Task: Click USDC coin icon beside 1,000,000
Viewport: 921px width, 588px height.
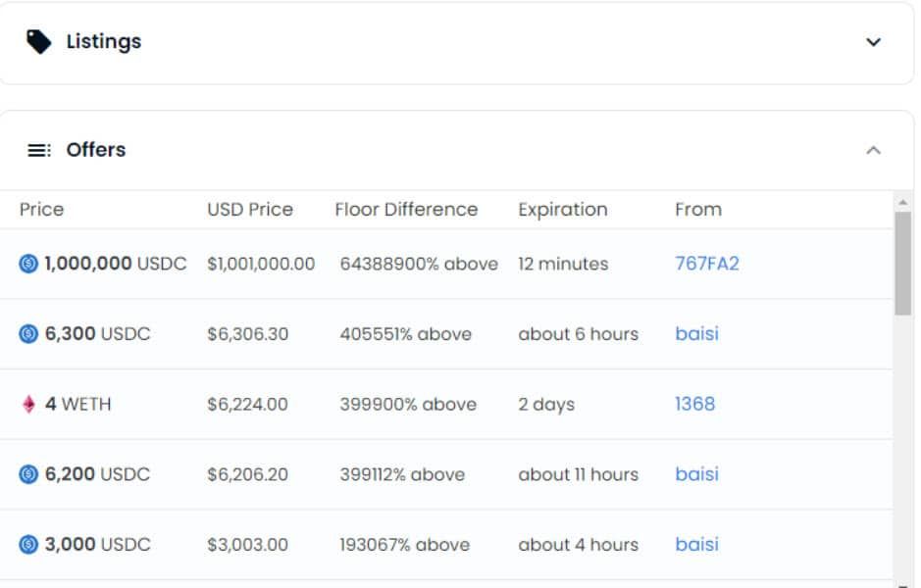Action: click(x=28, y=264)
